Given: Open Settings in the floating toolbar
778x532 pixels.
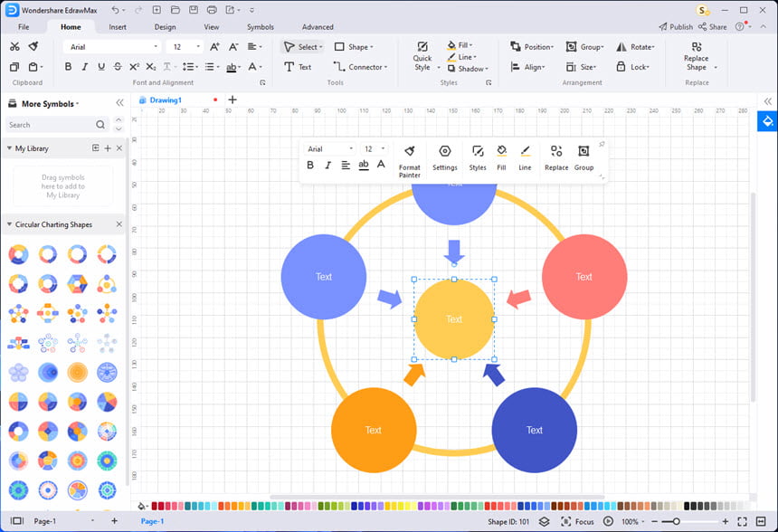Looking at the screenshot, I should (x=444, y=157).
